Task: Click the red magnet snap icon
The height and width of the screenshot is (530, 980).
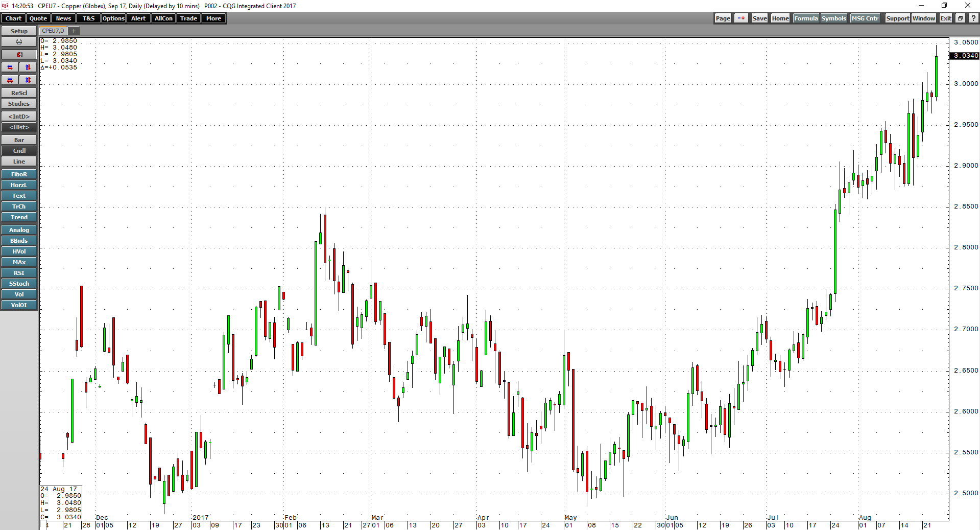Action: pos(19,55)
